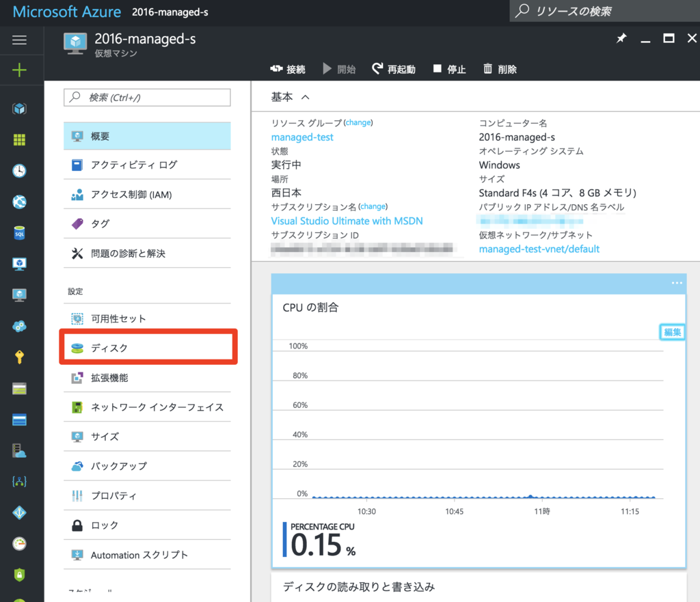Click the 編集 edit button on chart
Image resolution: width=700 pixels, height=602 pixels.
[672, 332]
